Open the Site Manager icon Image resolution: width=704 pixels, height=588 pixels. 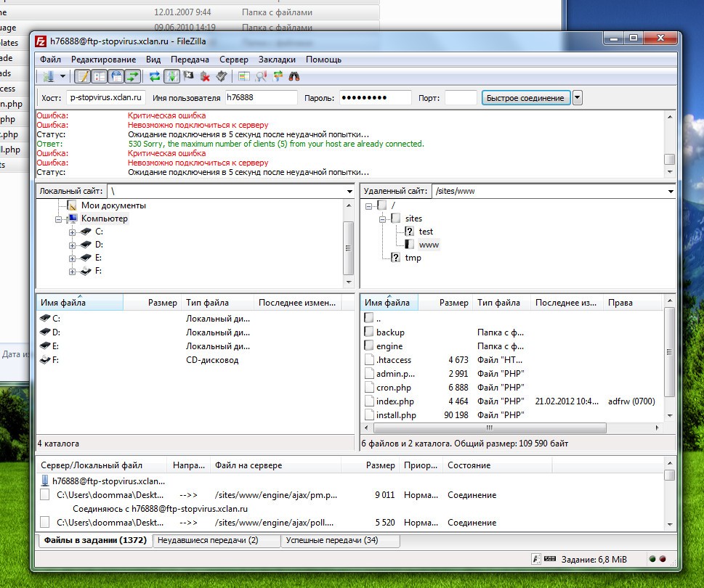coord(49,76)
